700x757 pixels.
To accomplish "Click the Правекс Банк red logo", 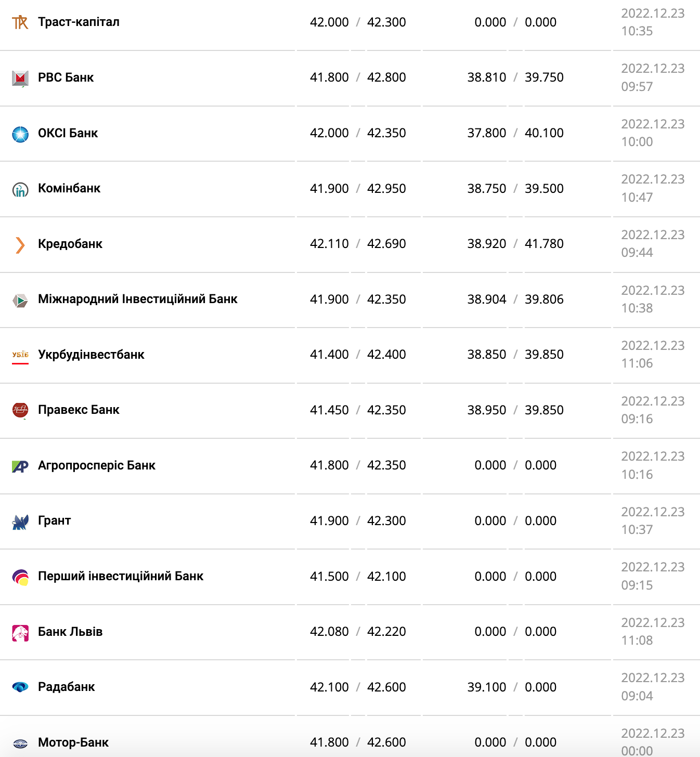I will click(20, 411).
